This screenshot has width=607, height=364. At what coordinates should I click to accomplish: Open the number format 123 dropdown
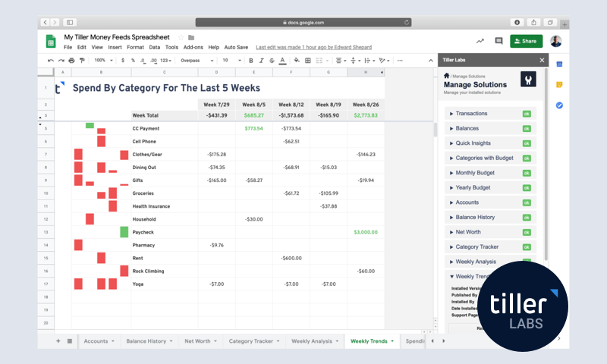165,61
